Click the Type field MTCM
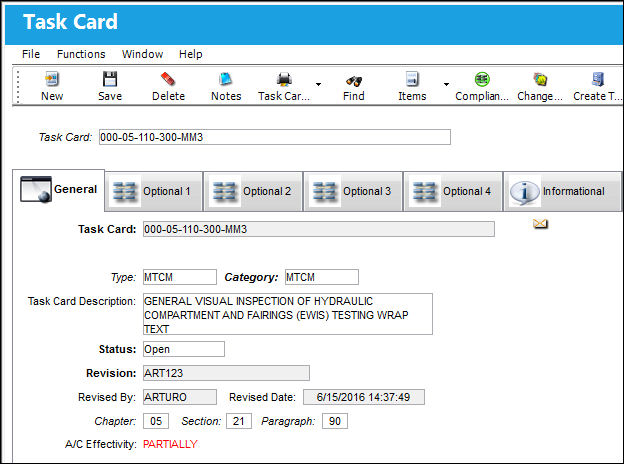 (x=180, y=277)
